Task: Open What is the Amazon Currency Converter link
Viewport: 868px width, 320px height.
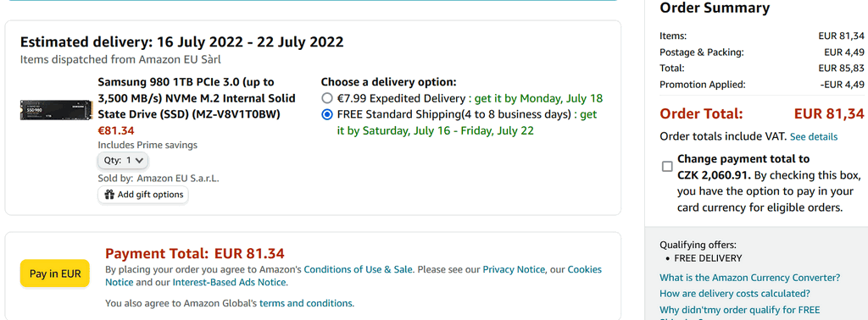Action: [750, 278]
